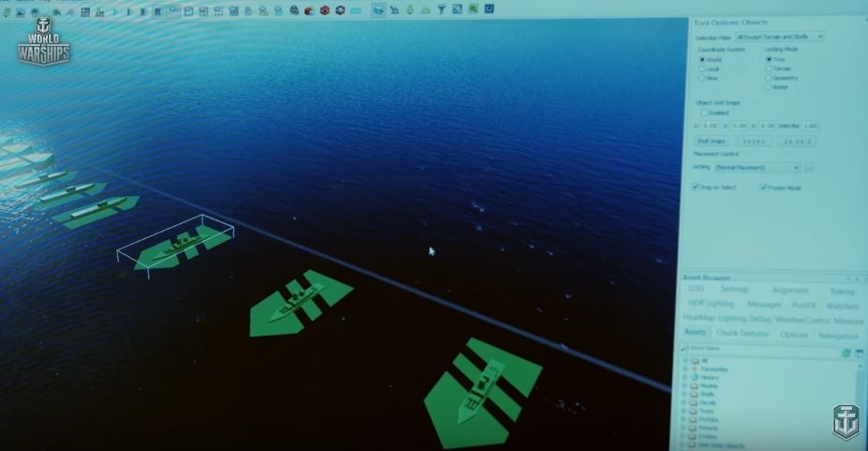Viewport: 868px width, 451px height.
Task: Click the z grid snap input field
Action: pos(768,126)
